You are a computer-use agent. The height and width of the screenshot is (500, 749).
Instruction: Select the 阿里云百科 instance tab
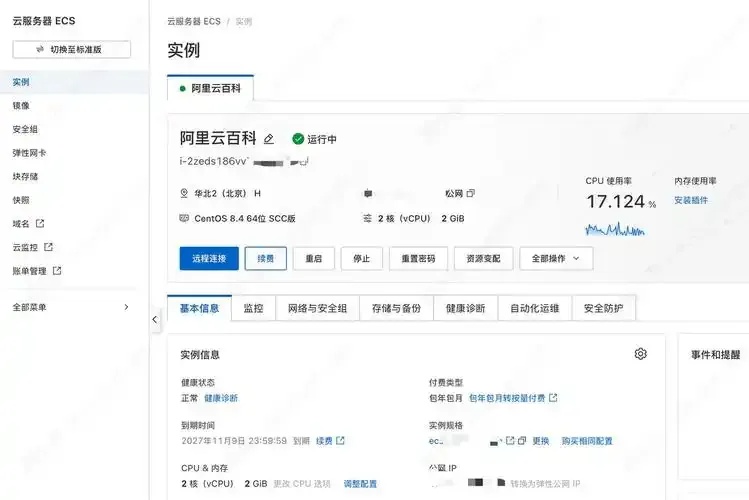(211, 88)
